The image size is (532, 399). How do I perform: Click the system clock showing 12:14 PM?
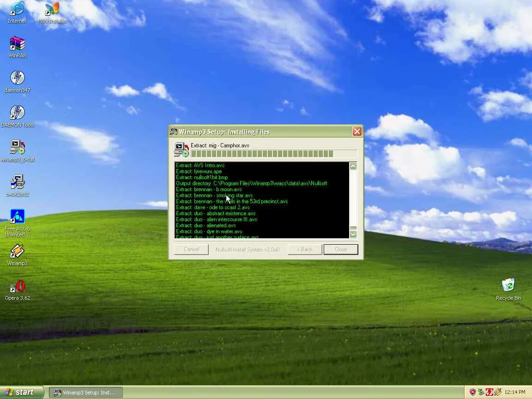[515, 392]
